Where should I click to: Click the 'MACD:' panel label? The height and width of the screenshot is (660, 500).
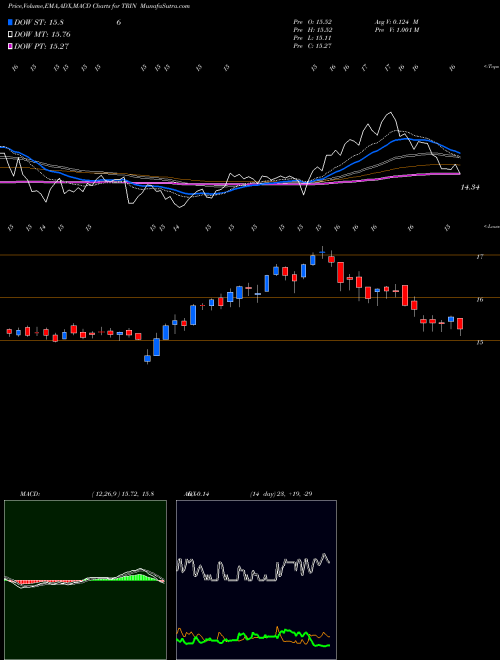[30, 494]
